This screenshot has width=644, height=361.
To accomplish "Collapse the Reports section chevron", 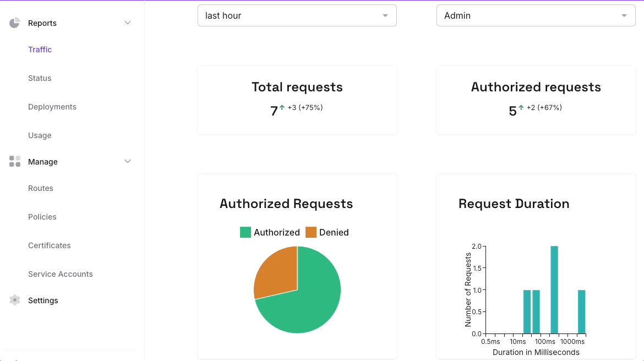I will click(127, 23).
